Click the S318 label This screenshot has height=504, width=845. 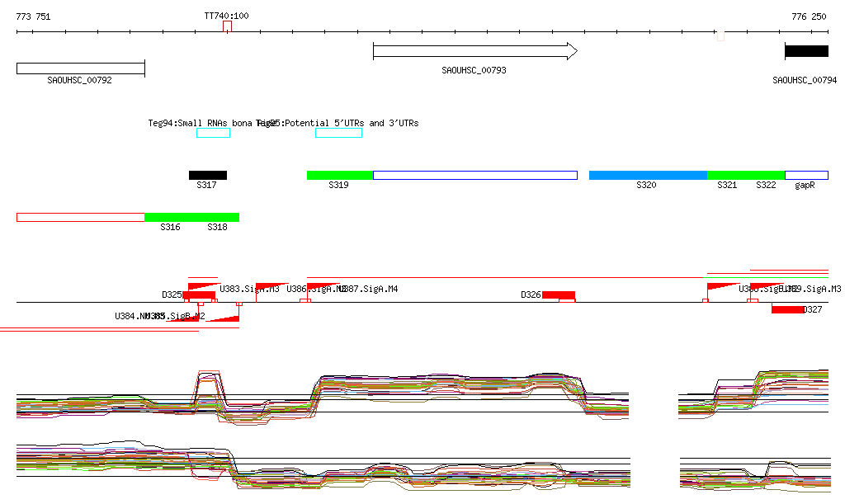[x=217, y=227]
